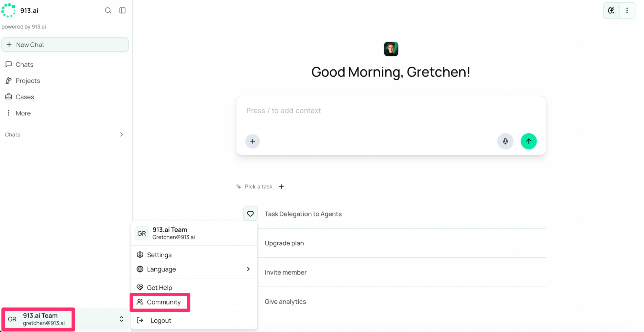Start voice input with the microphone
This screenshot has height=332, width=644.
click(505, 141)
